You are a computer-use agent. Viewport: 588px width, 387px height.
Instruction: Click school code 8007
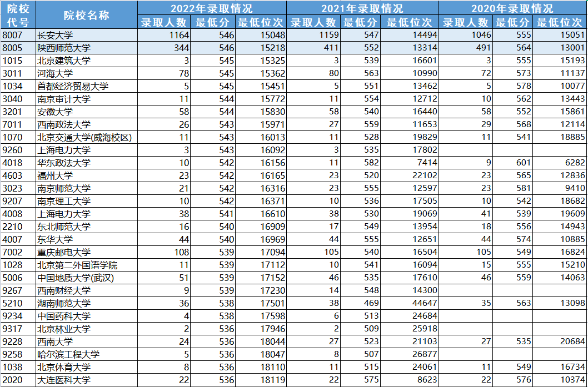click(18, 36)
